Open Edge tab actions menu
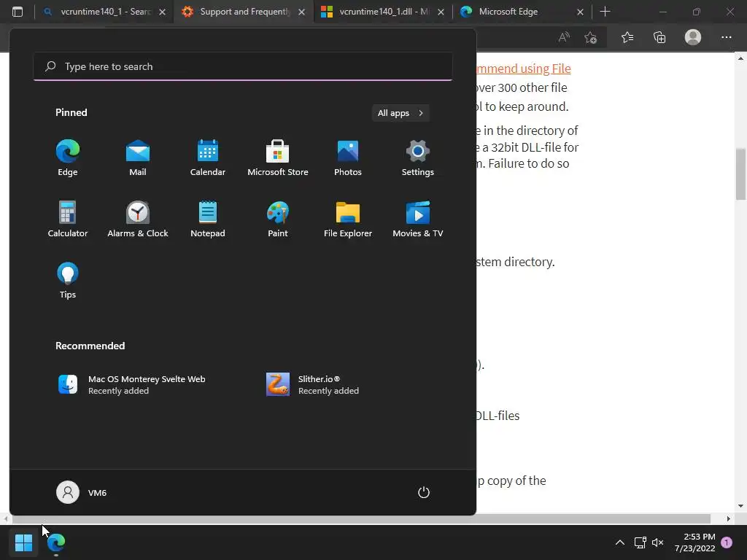747x560 pixels. click(x=18, y=12)
